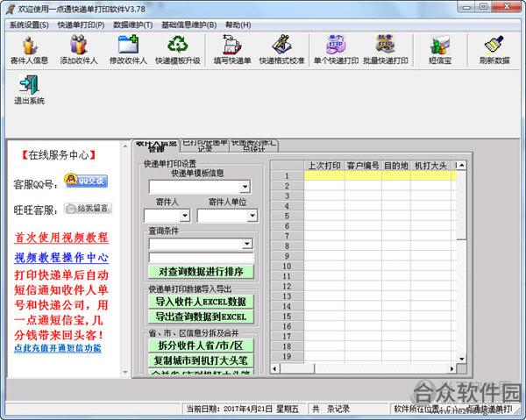Click the grid vertical scrollbar thumb
This screenshot has width=526, height=420.
pos(462,205)
